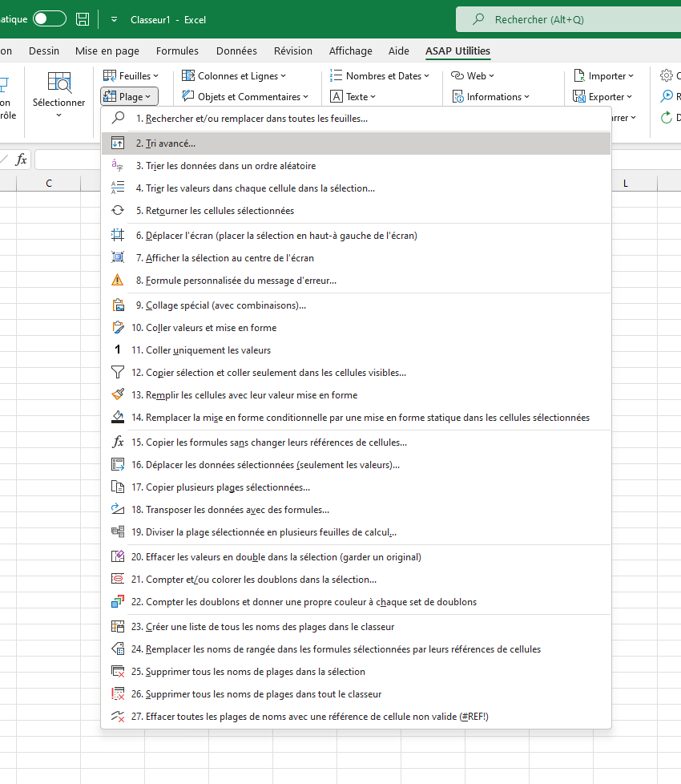Click the warning triangle icon for Formule personnalisée
This screenshot has width=681, height=784.
pyautogui.click(x=118, y=280)
